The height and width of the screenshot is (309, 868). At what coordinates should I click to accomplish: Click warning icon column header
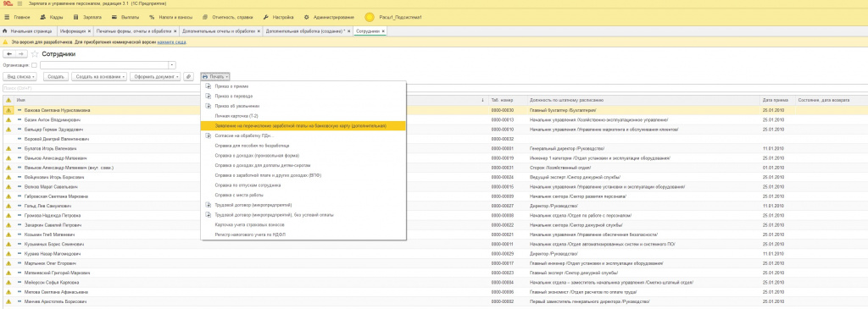pyautogui.click(x=8, y=100)
